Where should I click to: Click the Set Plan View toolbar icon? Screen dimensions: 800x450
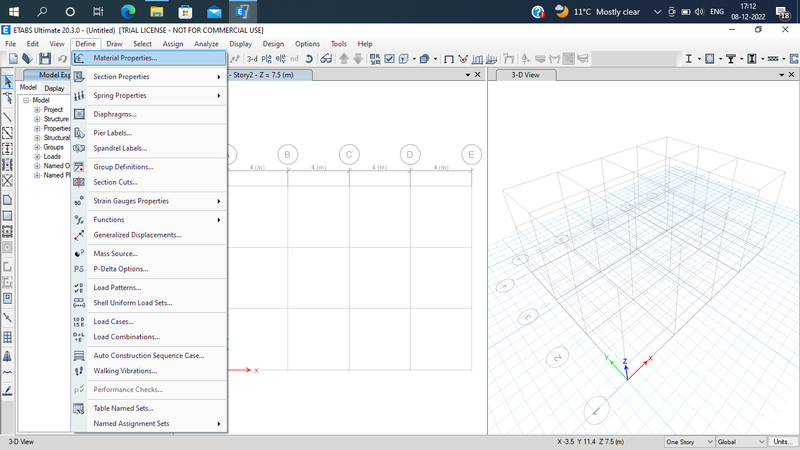coord(266,59)
